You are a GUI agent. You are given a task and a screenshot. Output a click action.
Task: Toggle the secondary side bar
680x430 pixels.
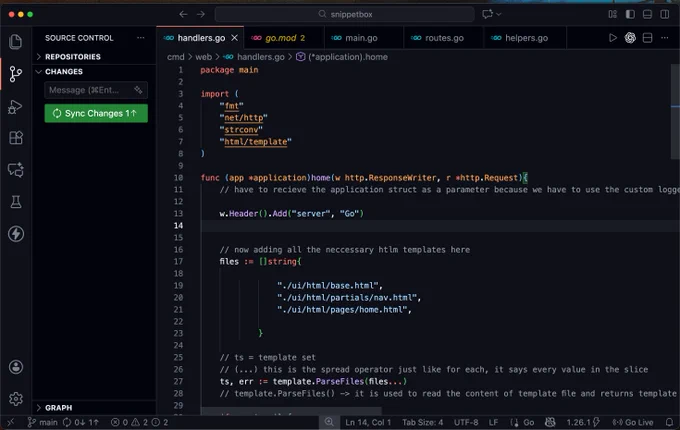coord(665,14)
